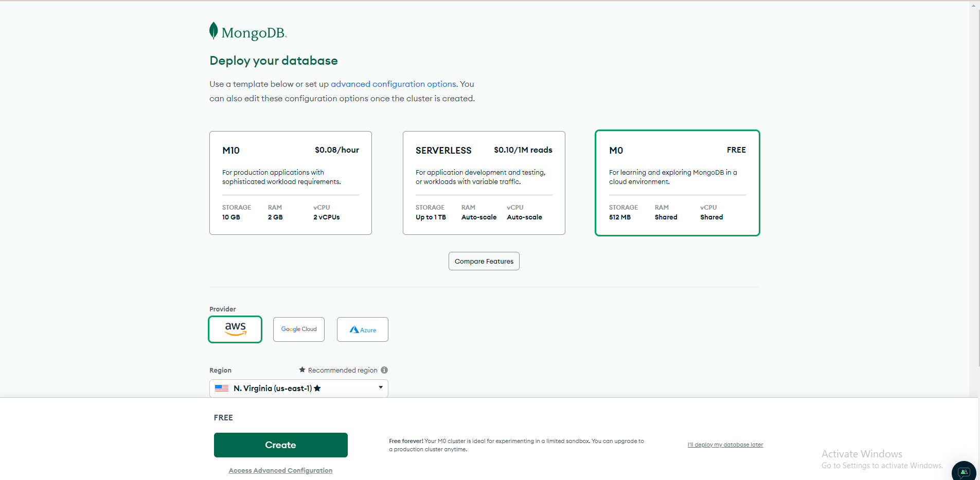Select the SERVERLESS tier card
This screenshot has height=480, width=980.
coord(484,183)
